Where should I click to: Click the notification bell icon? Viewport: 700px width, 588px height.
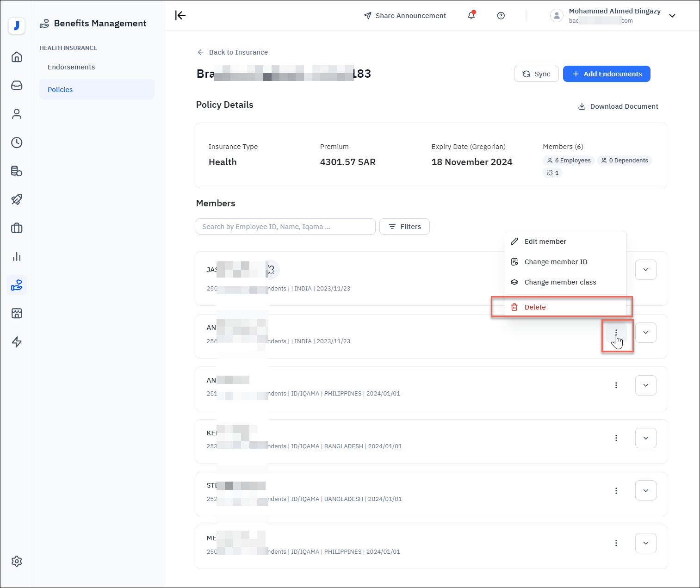click(x=471, y=16)
